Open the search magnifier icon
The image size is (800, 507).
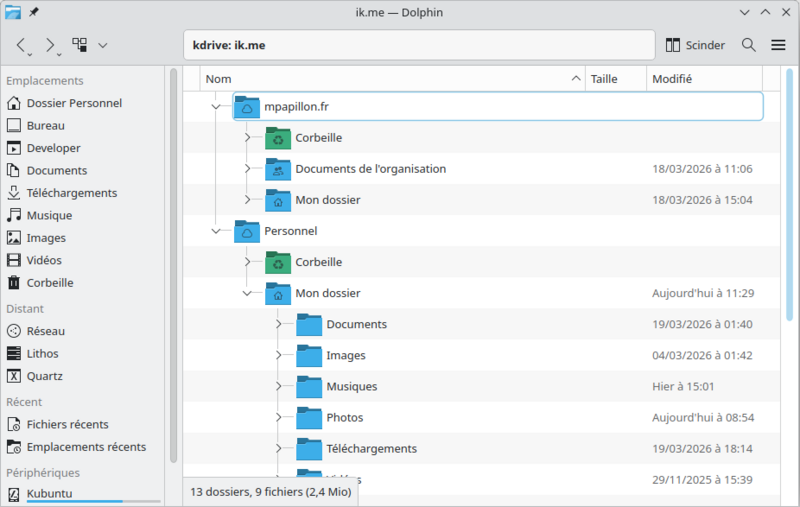pos(748,45)
